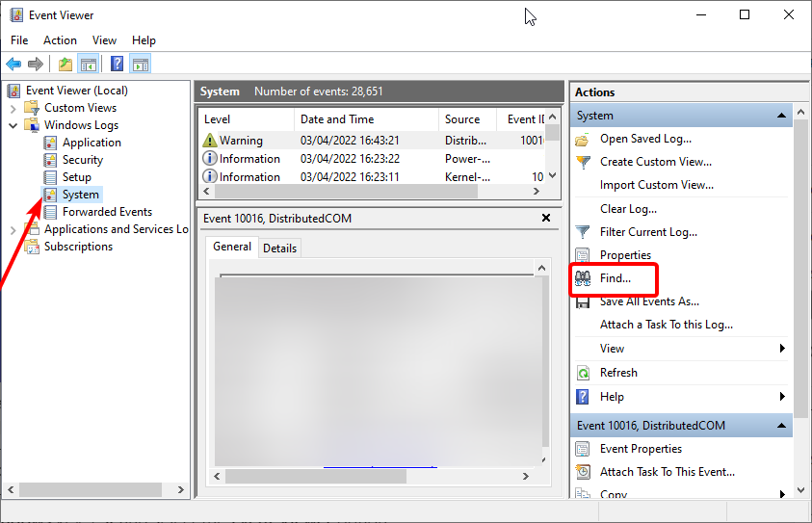Click the Open Saved Log folder icon

pos(583,140)
